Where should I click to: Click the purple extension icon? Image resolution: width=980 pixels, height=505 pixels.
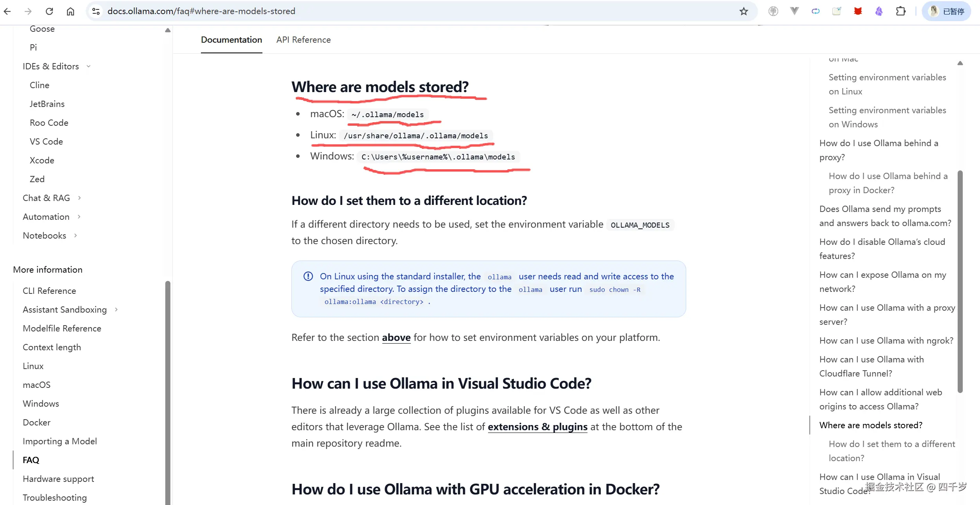tap(879, 11)
